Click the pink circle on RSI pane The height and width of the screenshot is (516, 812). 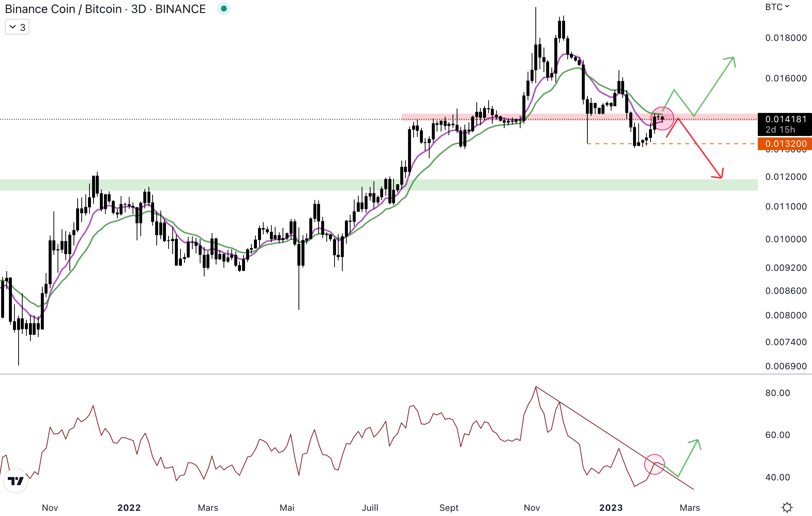point(654,464)
